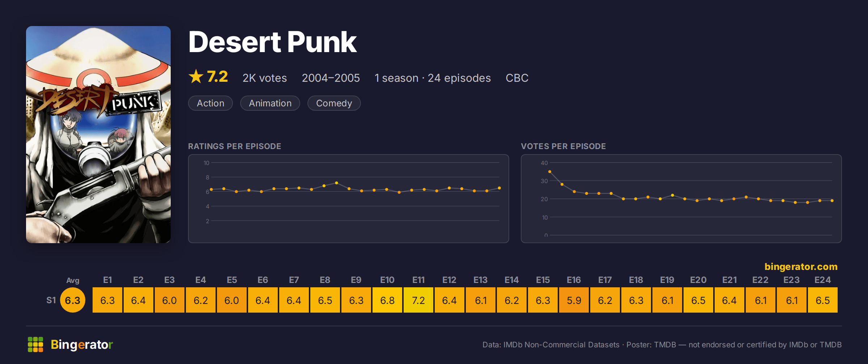Click the E20 column header
Image resolution: width=868 pixels, height=364 pixels.
698,280
